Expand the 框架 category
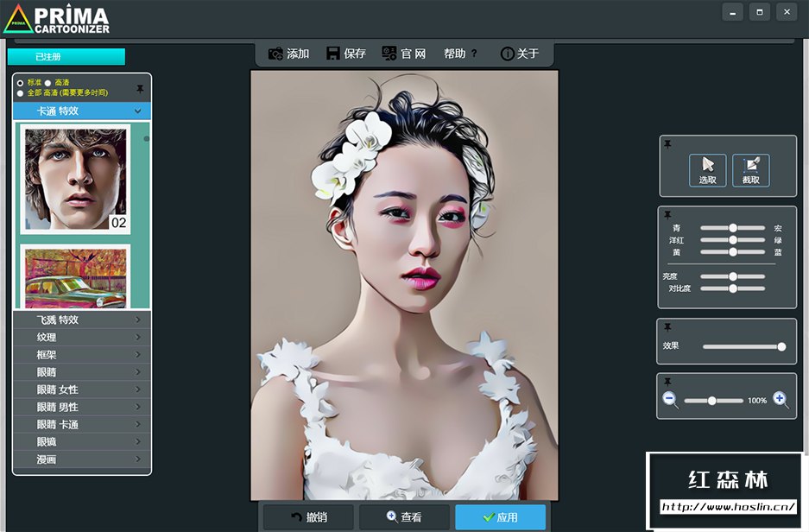 (82, 355)
